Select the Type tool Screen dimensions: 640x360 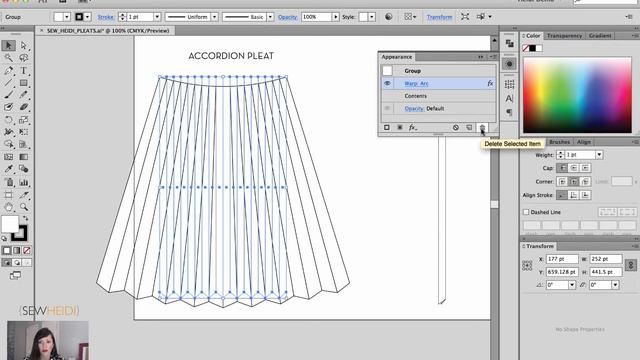coord(24,71)
